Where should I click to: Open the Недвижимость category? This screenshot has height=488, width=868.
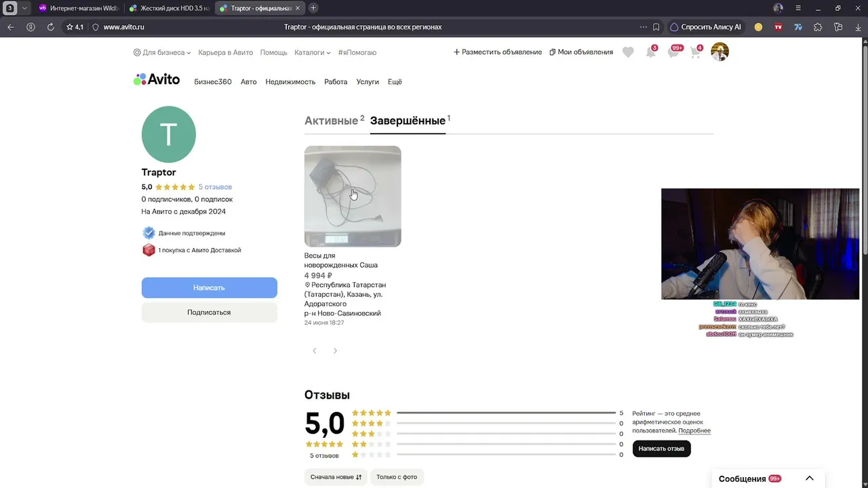click(x=290, y=82)
